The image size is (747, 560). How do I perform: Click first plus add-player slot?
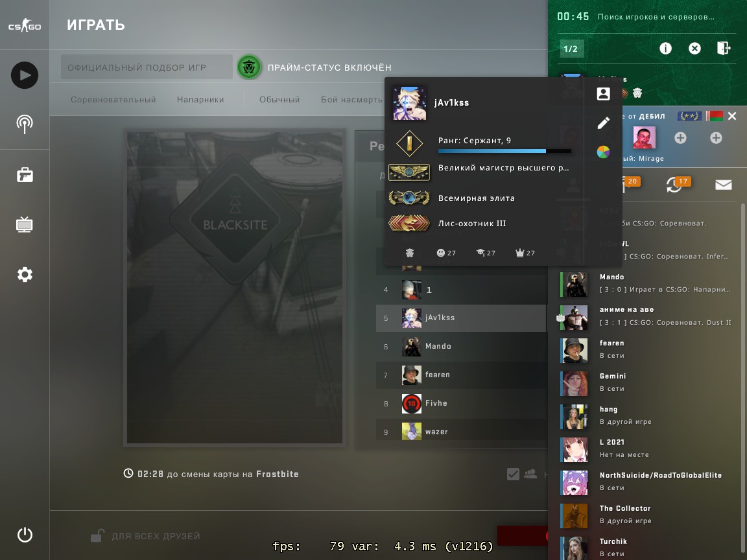pyautogui.click(x=680, y=138)
